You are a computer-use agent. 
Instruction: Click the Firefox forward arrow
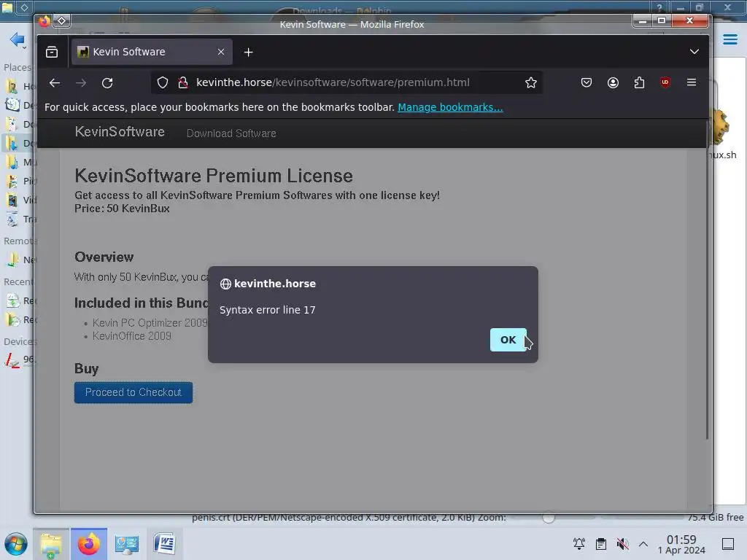click(x=81, y=83)
